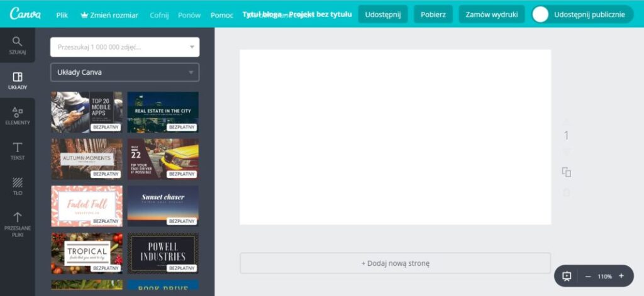This screenshot has width=644, height=296.
Task: Zoom out with the minus button
Action: point(588,277)
